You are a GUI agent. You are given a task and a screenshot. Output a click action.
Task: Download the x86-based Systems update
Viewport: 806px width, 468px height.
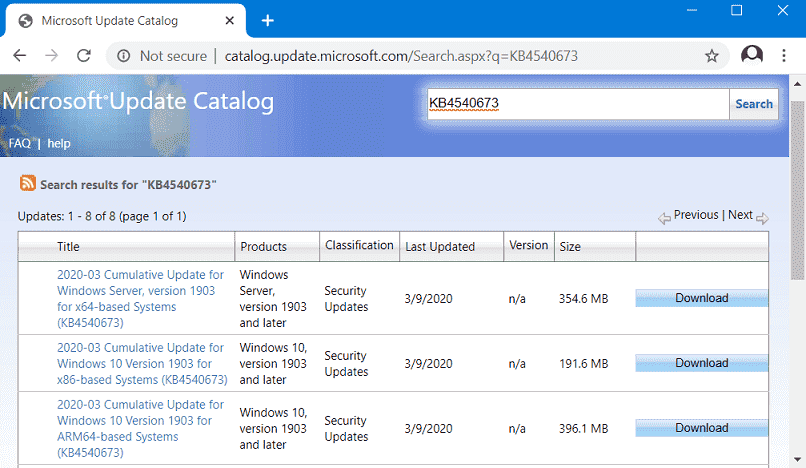tap(702, 363)
